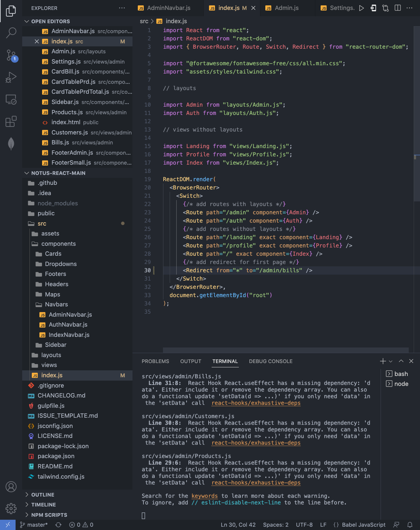Open the Problems panel tab
Image resolution: width=420 pixels, height=530 pixels.
coord(155,361)
